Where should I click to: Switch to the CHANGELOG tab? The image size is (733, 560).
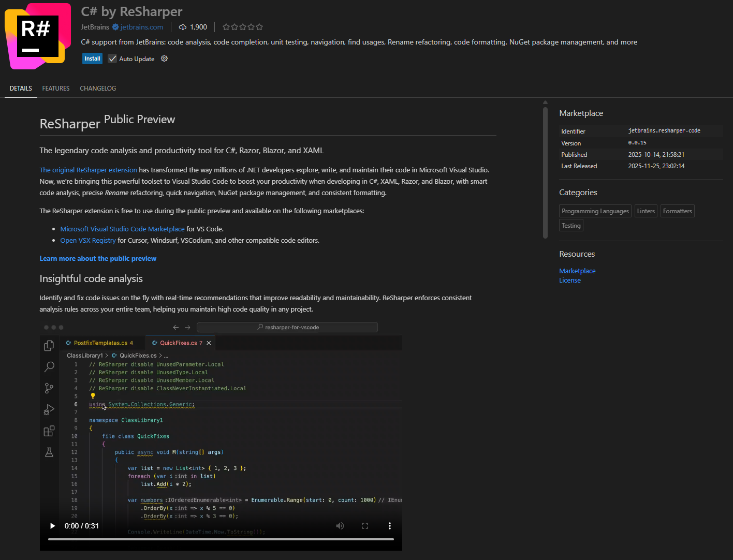[x=98, y=89]
